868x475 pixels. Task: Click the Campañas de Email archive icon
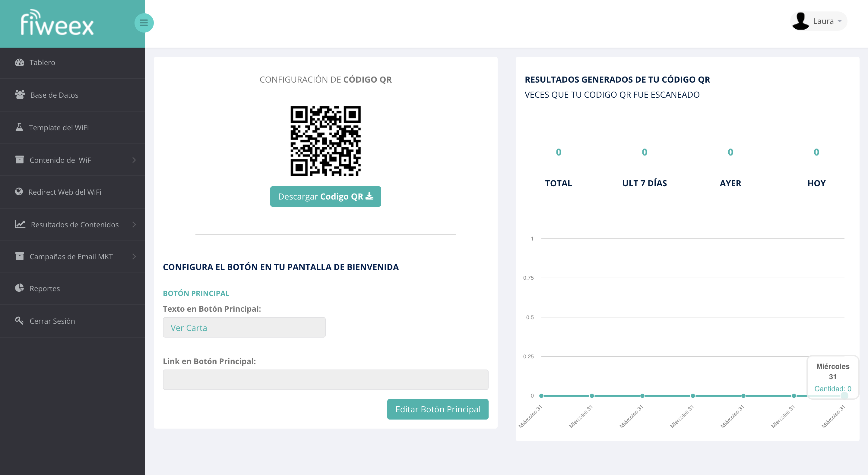[x=20, y=256]
